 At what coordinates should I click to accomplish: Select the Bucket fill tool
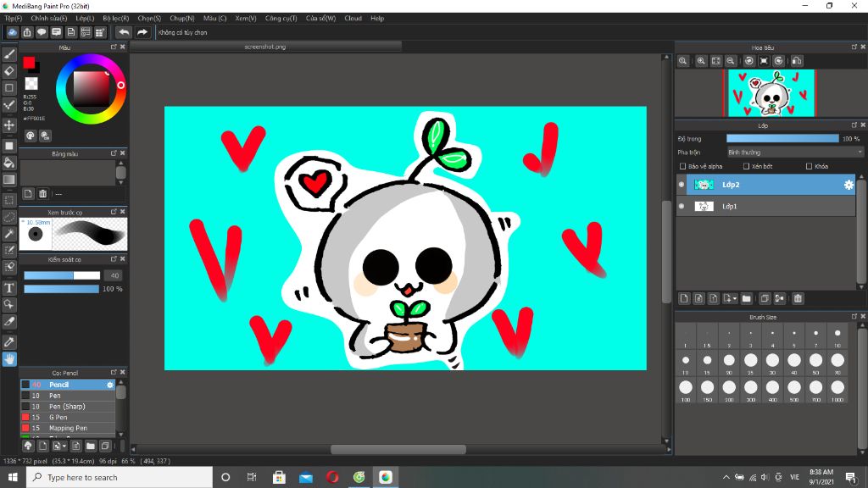9,163
